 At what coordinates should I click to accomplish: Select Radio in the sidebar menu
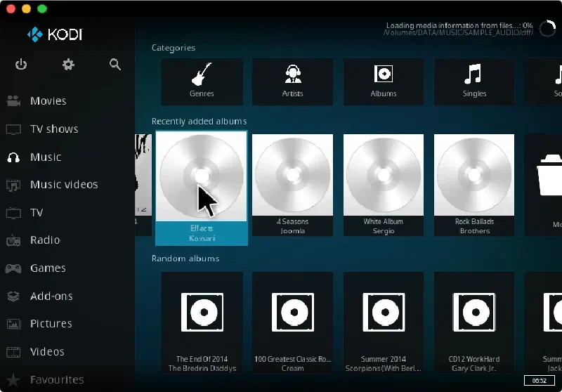45,240
